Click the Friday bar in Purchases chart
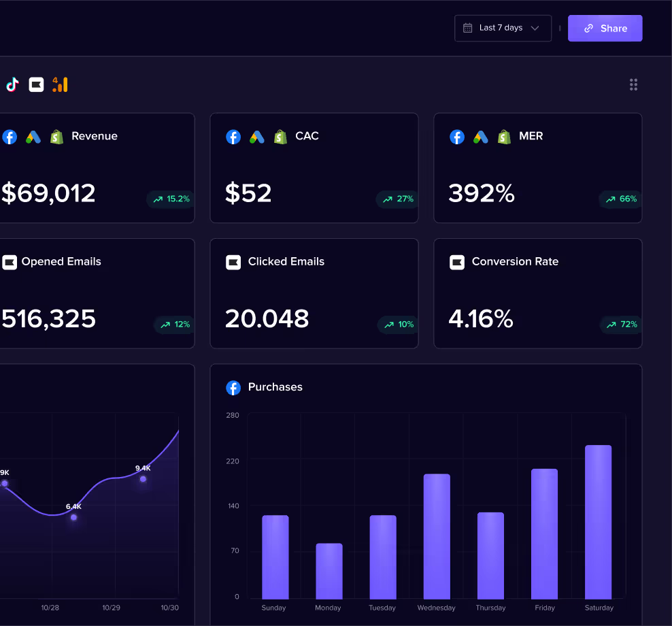 point(544,534)
